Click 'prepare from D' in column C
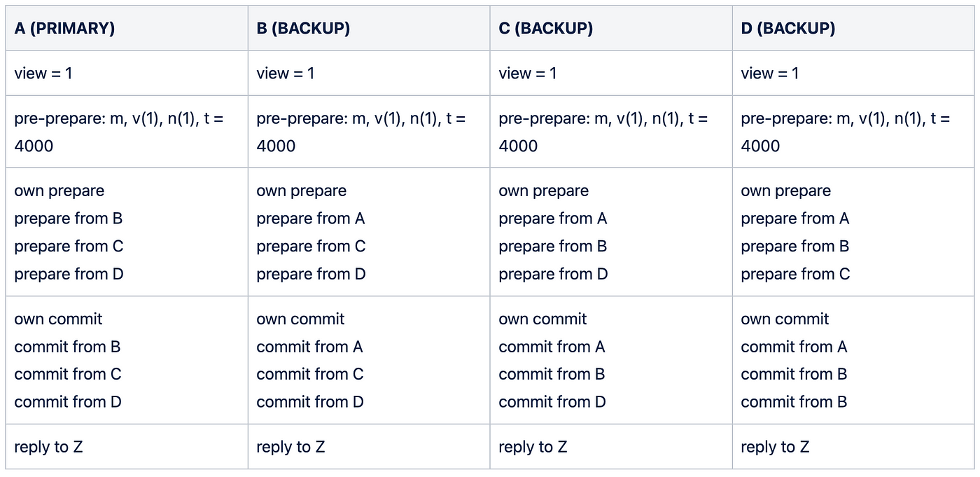 click(x=553, y=274)
